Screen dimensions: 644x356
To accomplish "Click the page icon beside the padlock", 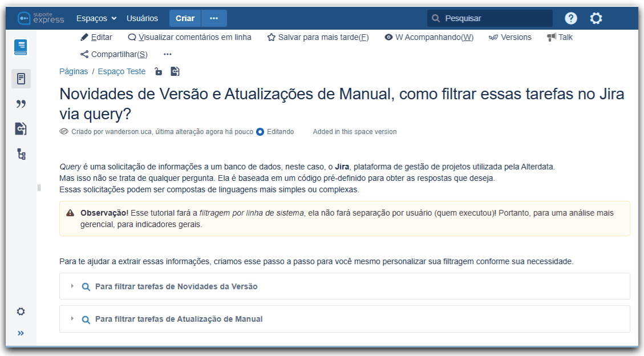I will tap(175, 71).
